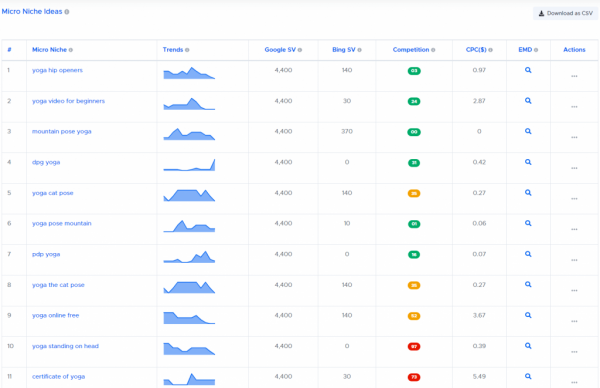The height and width of the screenshot is (388, 600).
Task: Click Bing SV value 10 for yoga pose mountain
Action: click(347, 223)
